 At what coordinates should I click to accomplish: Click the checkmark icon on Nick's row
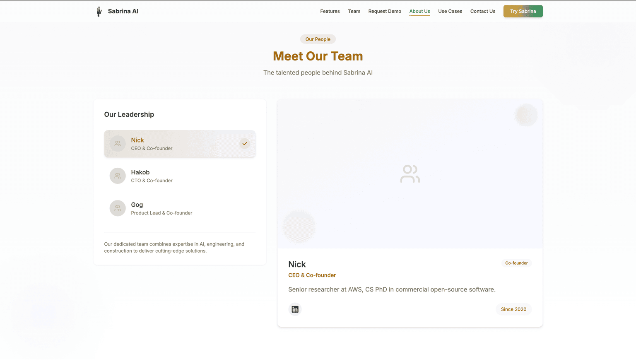point(245,144)
